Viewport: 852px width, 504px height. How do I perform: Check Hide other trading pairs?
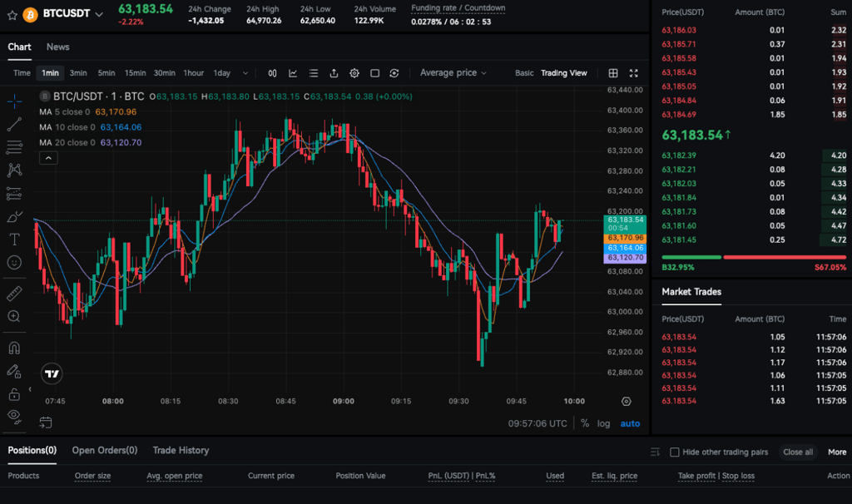tap(674, 452)
